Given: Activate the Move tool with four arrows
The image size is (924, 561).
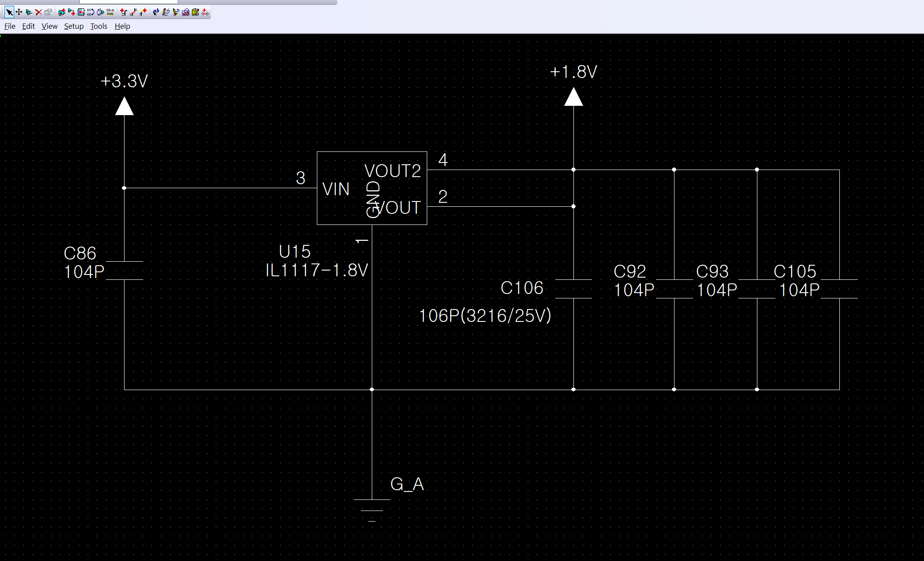Looking at the screenshot, I should click(x=19, y=12).
